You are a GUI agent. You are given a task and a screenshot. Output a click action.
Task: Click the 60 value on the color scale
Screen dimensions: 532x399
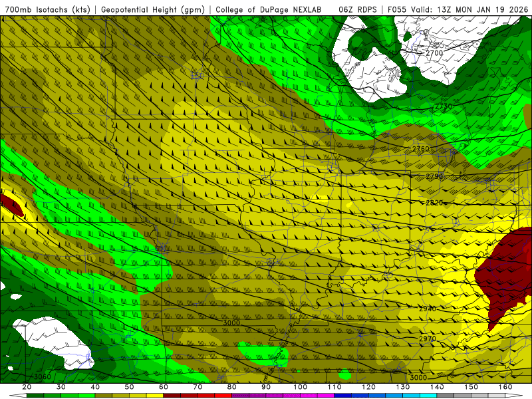pos(164,387)
